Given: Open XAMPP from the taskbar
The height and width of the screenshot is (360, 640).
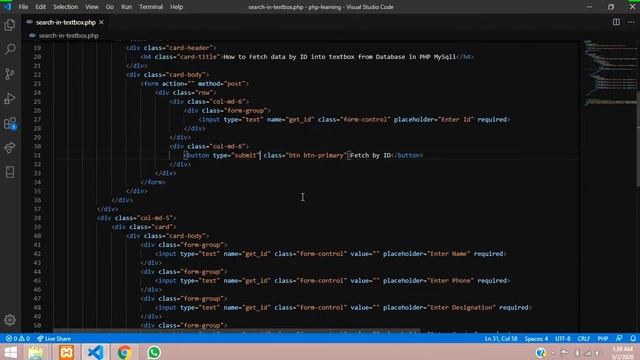Looking at the screenshot, I should (x=67, y=352).
